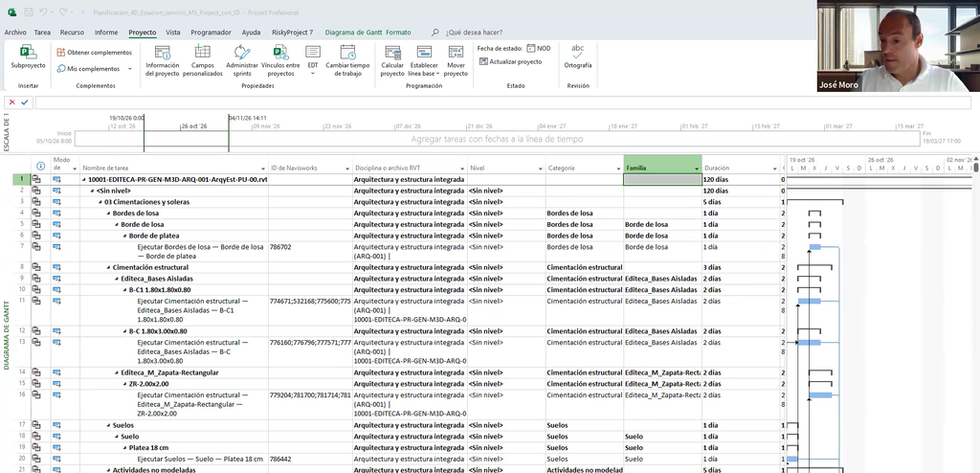This screenshot has width=980, height=473.
Task: Open EDT dropdown
Action: tap(313, 60)
